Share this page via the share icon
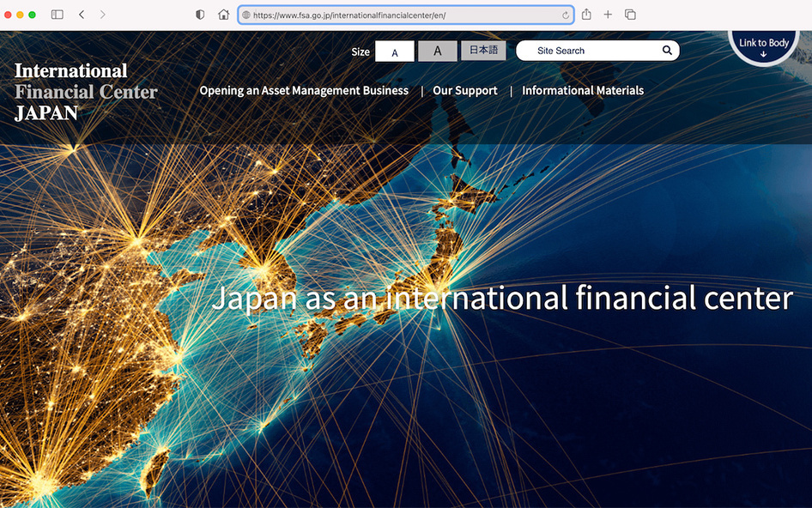812x508 pixels. 587,14
